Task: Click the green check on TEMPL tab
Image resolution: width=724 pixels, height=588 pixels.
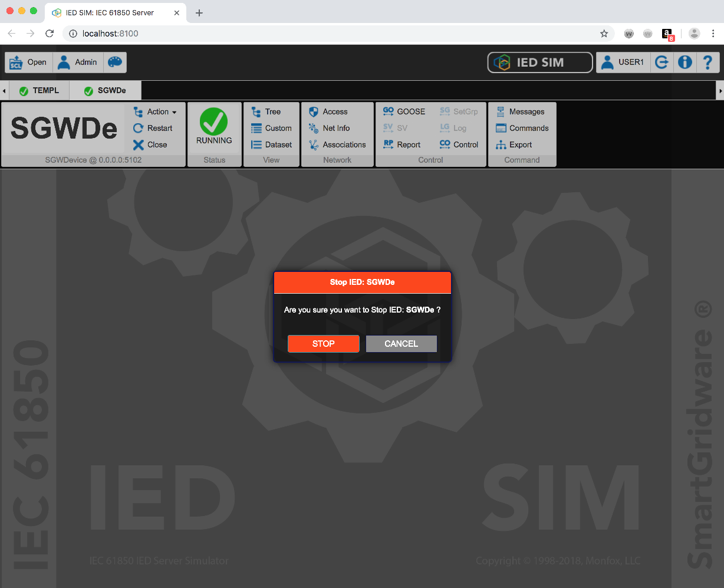Action: point(24,91)
